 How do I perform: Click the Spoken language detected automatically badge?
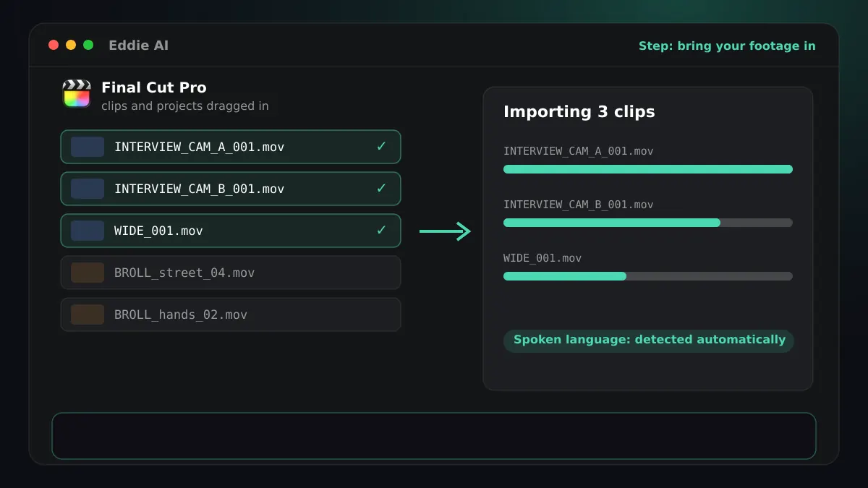[649, 341]
